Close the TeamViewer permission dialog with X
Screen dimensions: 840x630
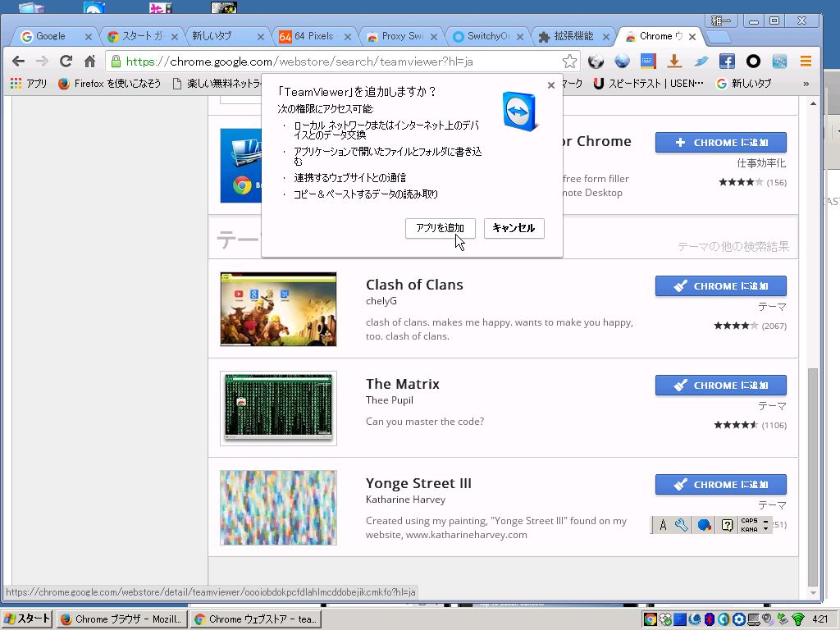pyautogui.click(x=550, y=85)
